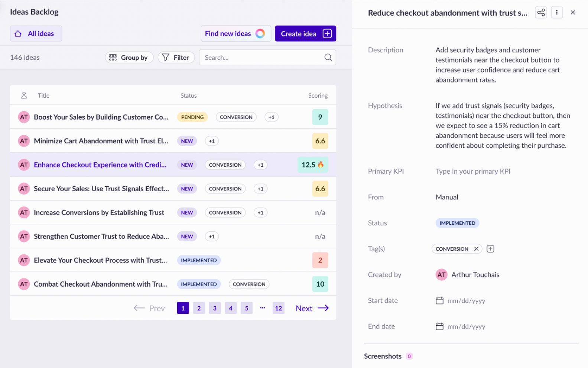Go to Next page of ideas
The width and height of the screenshot is (588, 368).
click(312, 308)
